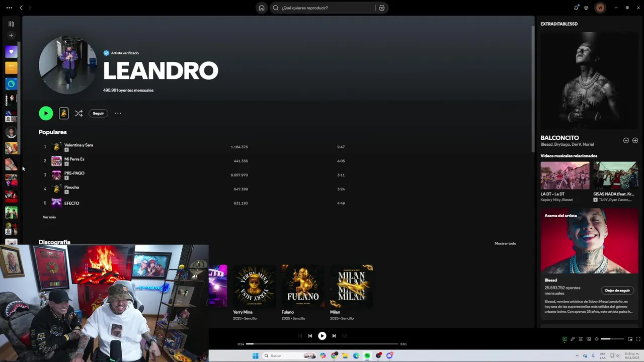644x362 pixels.
Task: Open the Fulano single title
Action: (x=287, y=312)
